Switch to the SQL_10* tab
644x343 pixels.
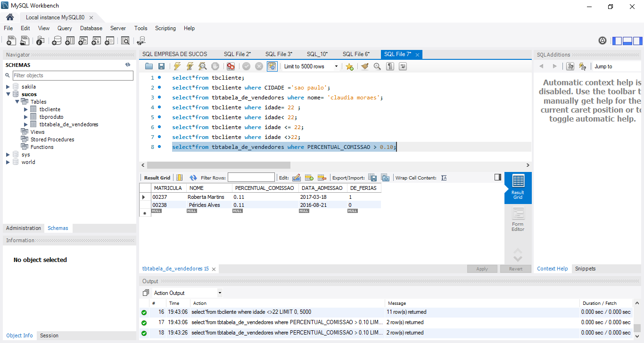click(317, 54)
